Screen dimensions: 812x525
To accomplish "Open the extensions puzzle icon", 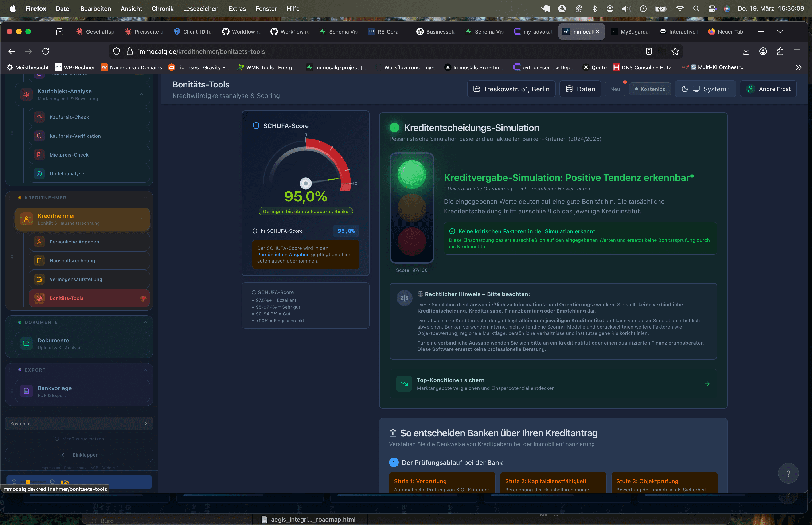I will click(x=780, y=51).
